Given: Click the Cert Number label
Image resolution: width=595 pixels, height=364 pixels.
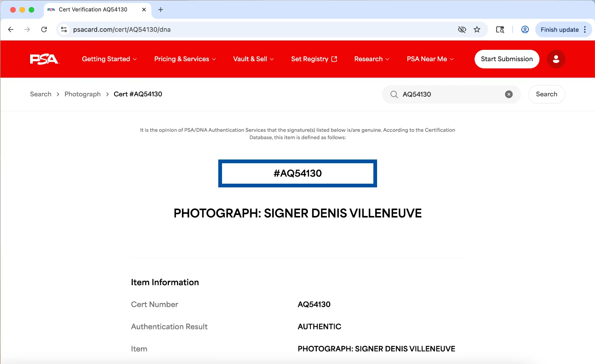Looking at the screenshot, I should 155,305.
